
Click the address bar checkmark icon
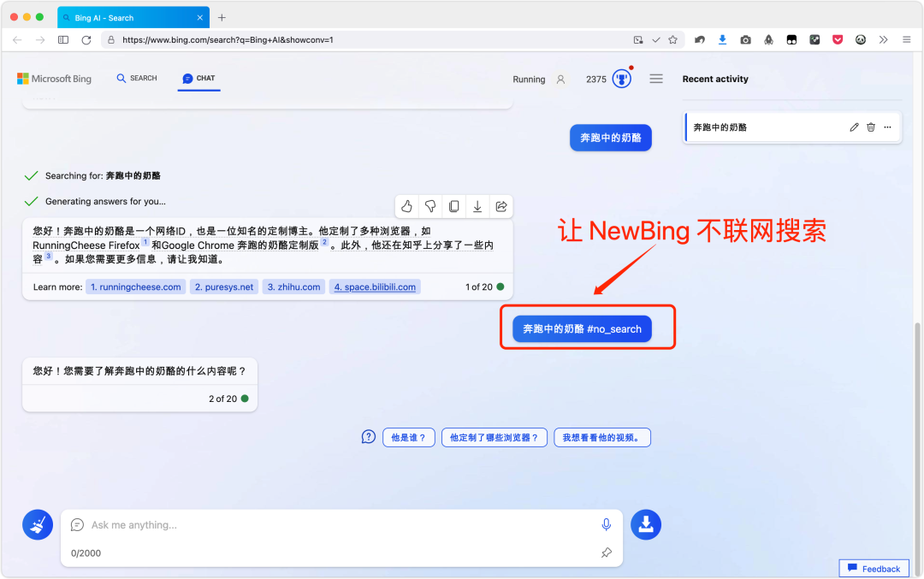coord(656,40)
